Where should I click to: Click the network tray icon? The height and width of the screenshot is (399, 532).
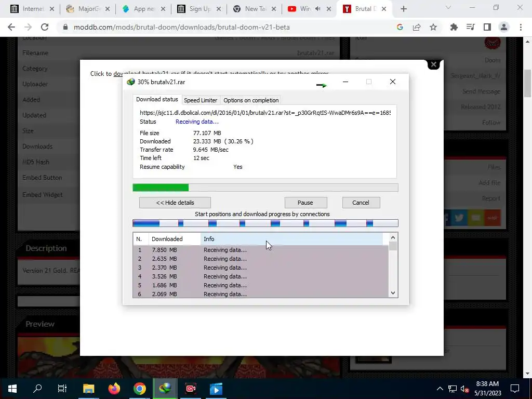click(x=453, y=389)
